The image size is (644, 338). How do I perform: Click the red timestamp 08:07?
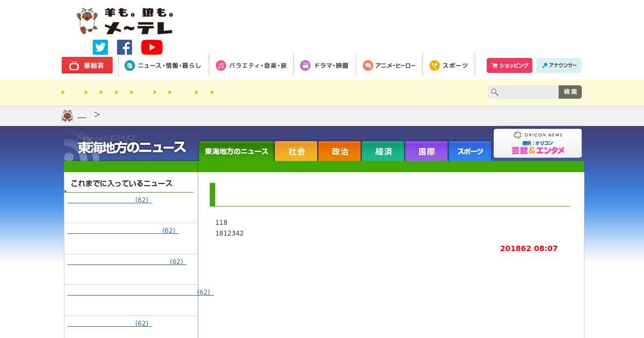coord(545,248)
